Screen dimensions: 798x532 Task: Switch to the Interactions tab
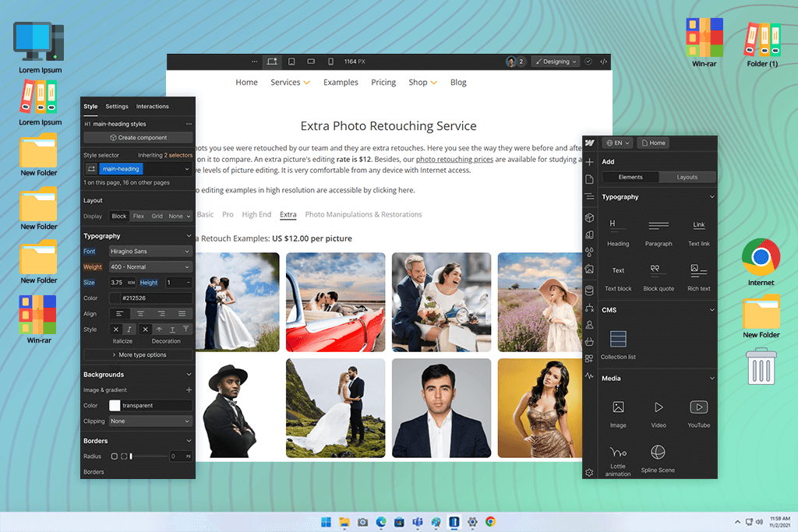153,107
